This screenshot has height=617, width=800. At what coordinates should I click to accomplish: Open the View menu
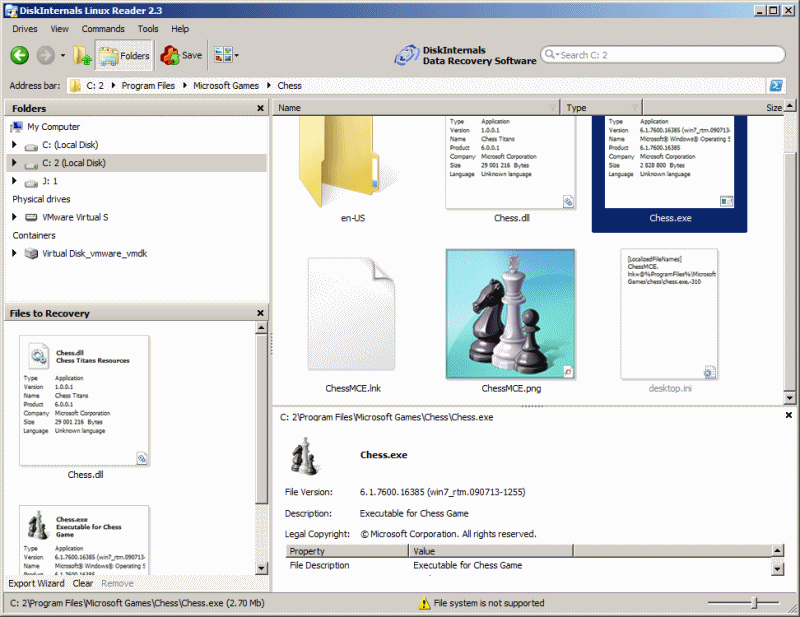tap(59, 29)
